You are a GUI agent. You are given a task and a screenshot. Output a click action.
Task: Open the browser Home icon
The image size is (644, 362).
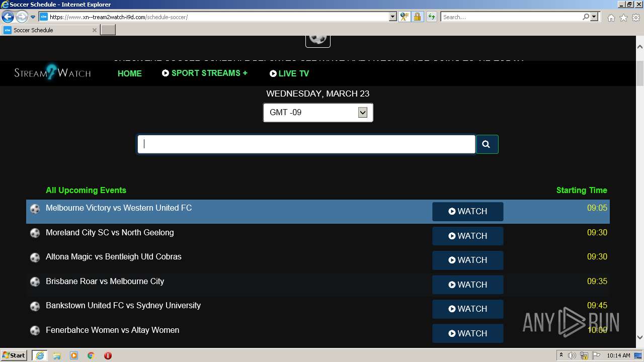coord(611,18)
